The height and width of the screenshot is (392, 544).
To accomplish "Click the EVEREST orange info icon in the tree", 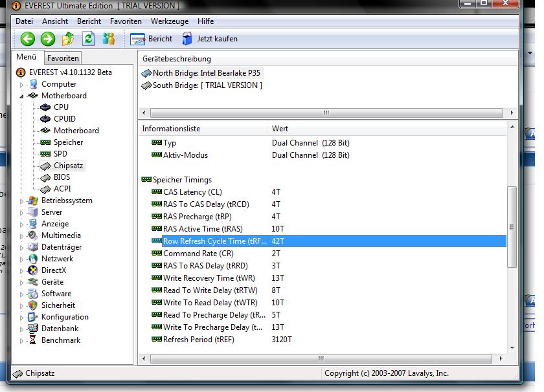I will coord(21,72).
